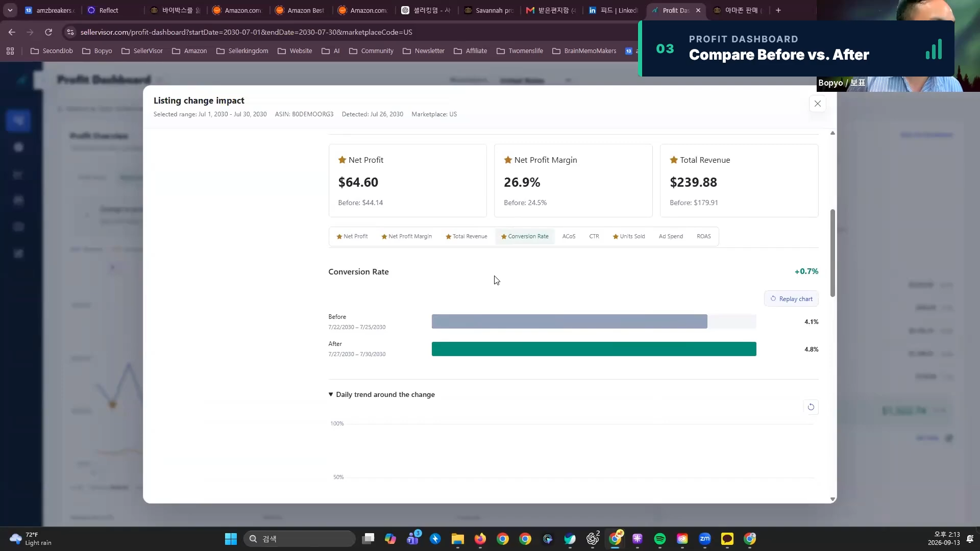Switch to the ROAS metric tab
This screenshot has height=551, width=980.
point(703,236)
